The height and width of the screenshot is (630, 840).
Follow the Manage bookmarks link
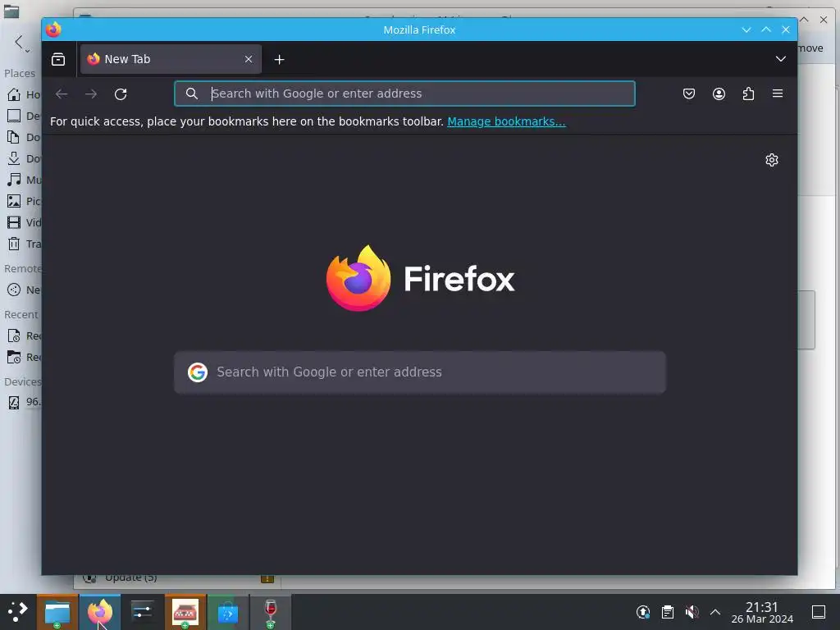(506, 121)
